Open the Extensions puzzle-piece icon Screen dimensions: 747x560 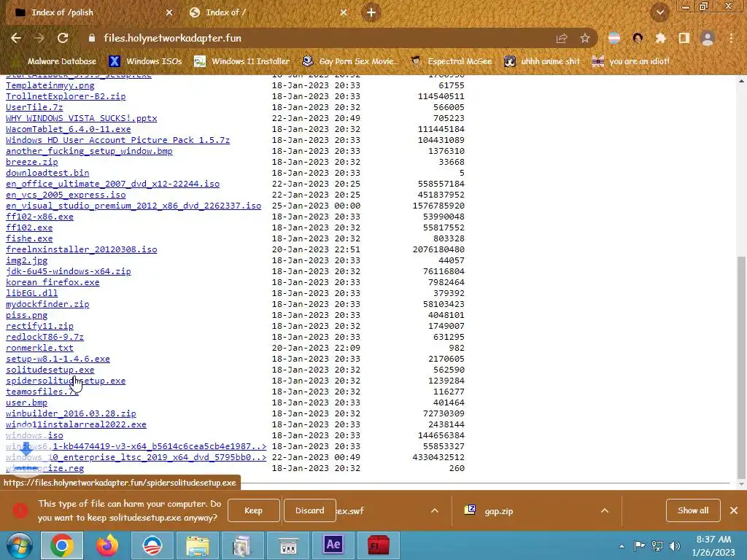tap(660, 39)
